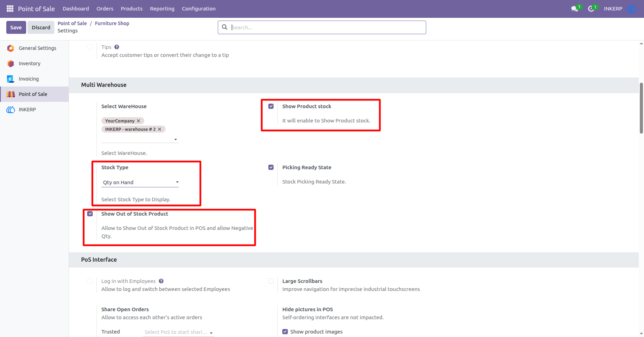Screen dimensions: 644x337
Task: Click the Stock Type label
Action: point(115,167)
